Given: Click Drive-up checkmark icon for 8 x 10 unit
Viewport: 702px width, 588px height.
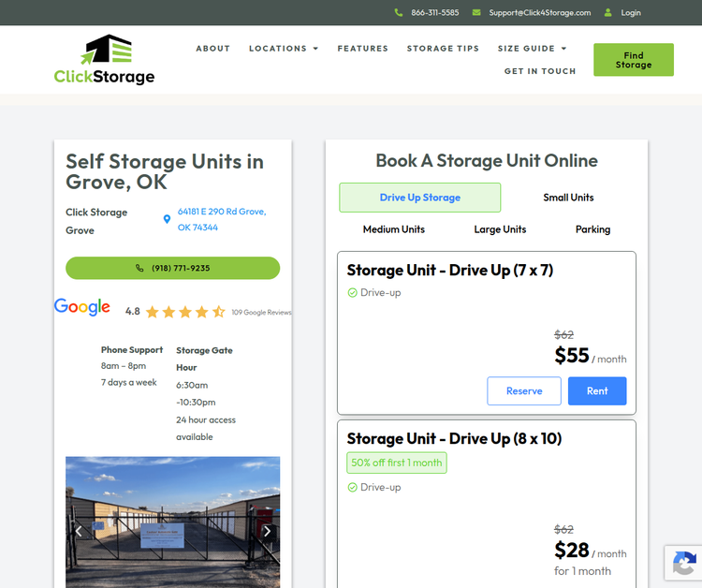Looking at the screenshot, I should 352,487.
